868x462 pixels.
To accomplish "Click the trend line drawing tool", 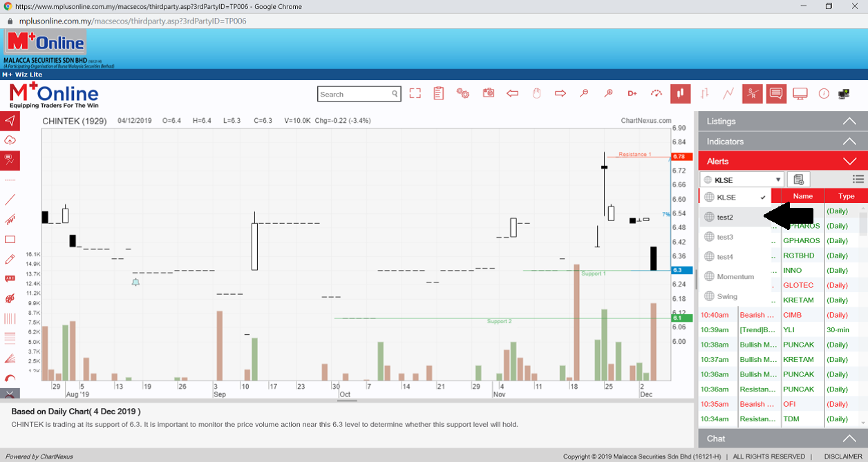I will pos(10,200).
